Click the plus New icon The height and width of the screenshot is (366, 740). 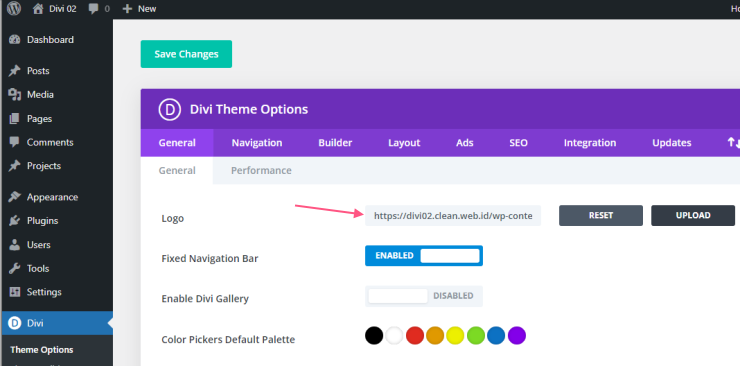pos(127,8)
